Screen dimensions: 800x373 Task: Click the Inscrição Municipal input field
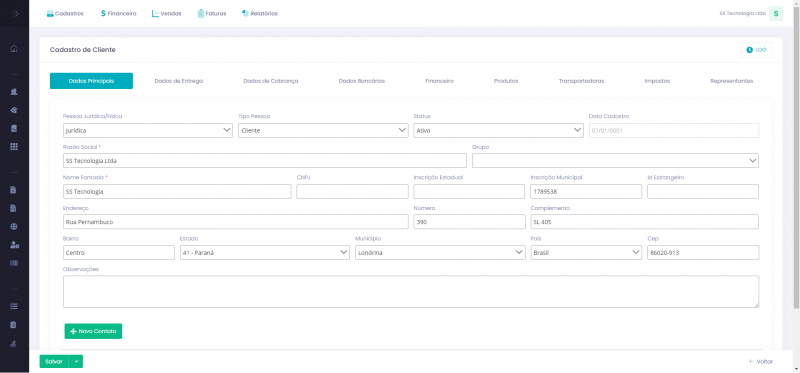coord(586,191)
